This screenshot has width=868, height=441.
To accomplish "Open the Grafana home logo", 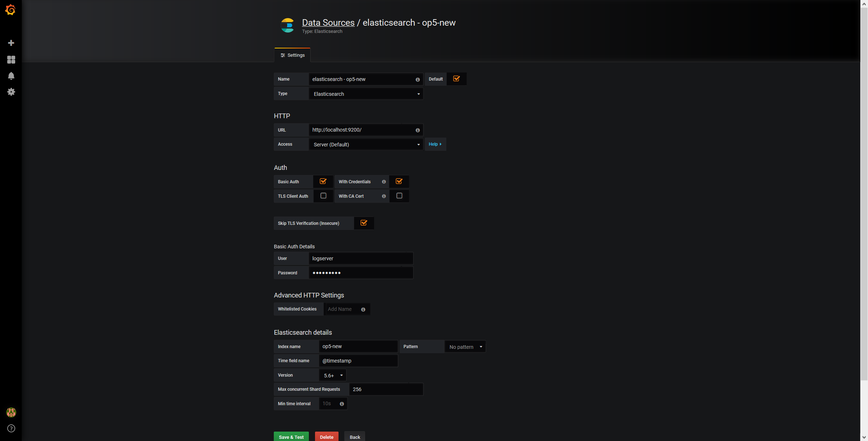I will pyautogui.click(x=10, y=10).
